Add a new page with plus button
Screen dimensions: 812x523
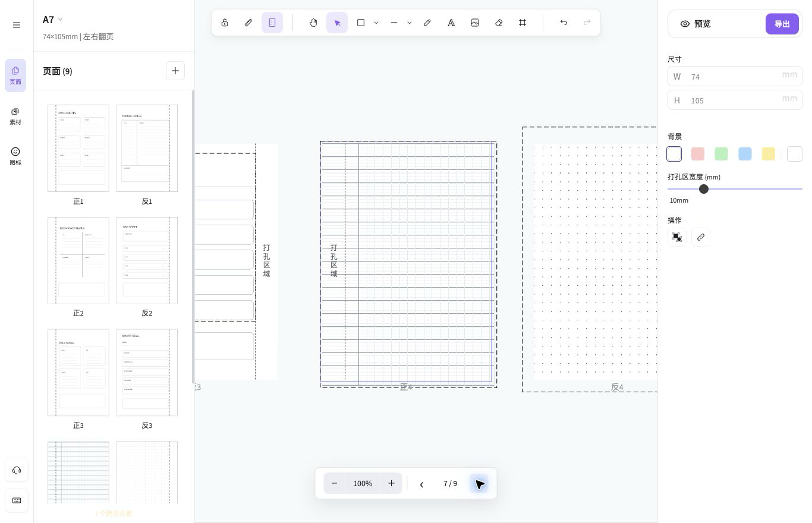click(175, 71)
